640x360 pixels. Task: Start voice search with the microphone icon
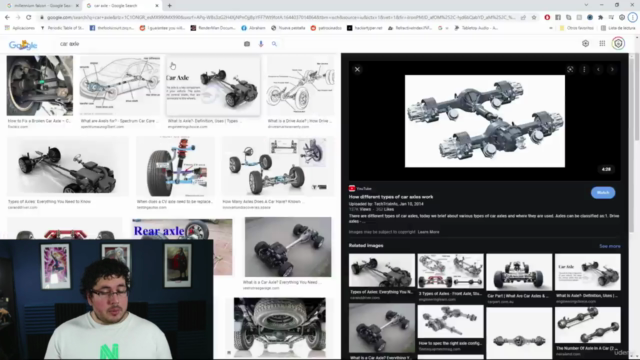point(261,44)
